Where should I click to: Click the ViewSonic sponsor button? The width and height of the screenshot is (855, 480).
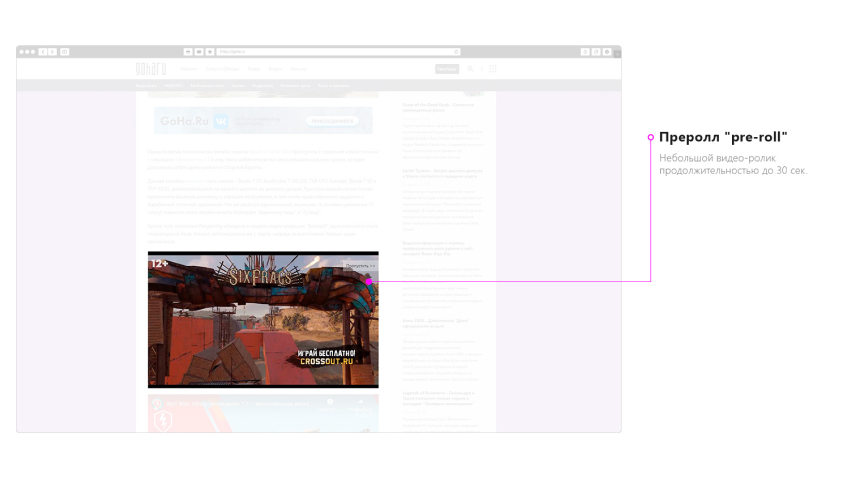[447, 69]
